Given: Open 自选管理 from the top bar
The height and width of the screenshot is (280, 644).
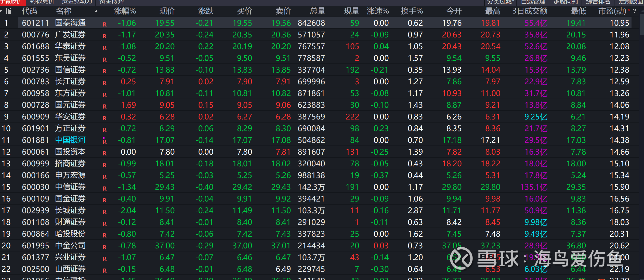Looking at the screenshot, I should click(x=533, y=2).
